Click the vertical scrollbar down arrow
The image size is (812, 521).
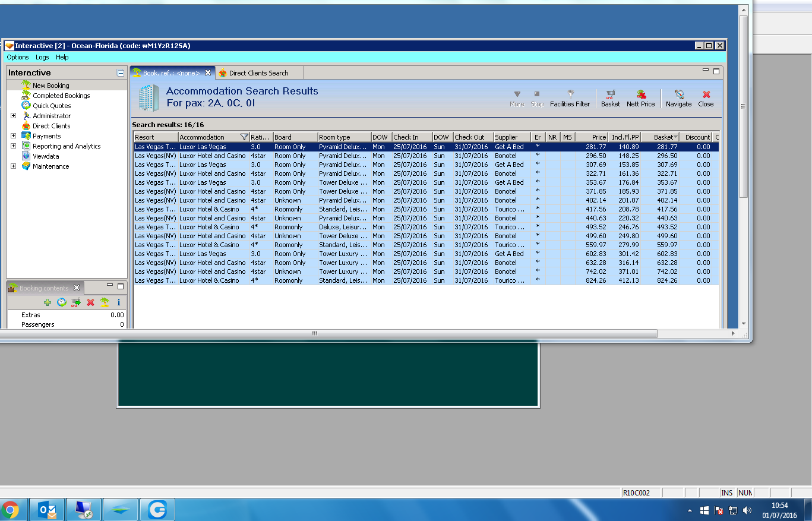pos(744,324)
